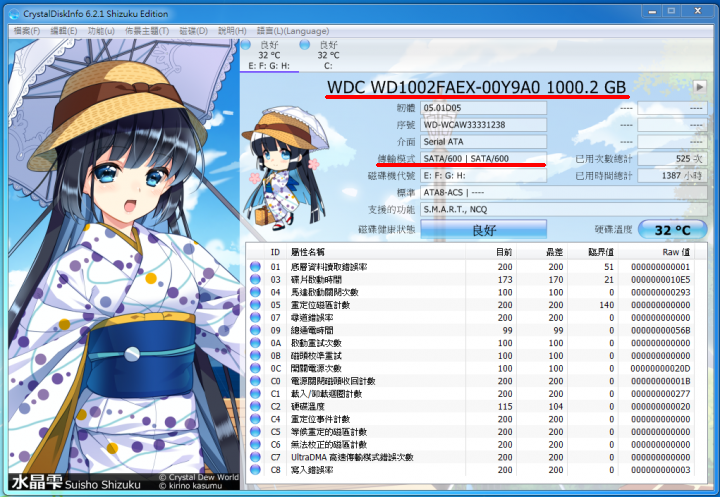This screenshot has width=720, height=497.
Task: Open the 佈景主題(T) menu
Action: pos(147,31)
